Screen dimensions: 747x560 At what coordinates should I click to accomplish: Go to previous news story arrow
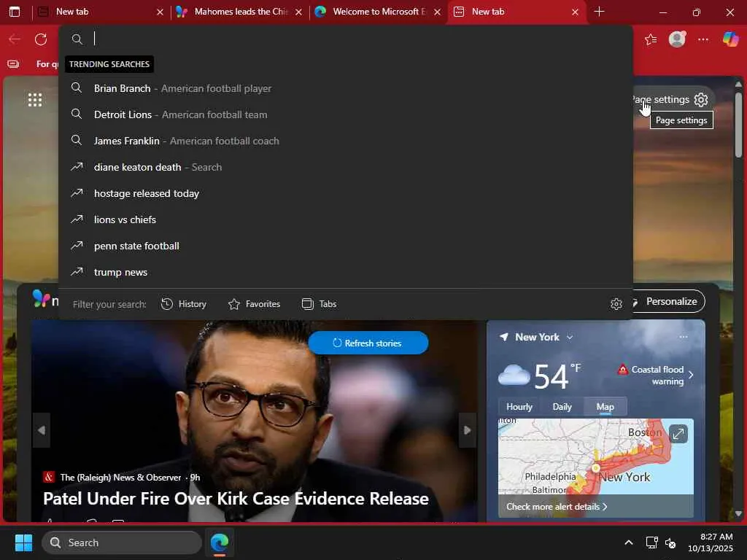(x=42, y=430)
